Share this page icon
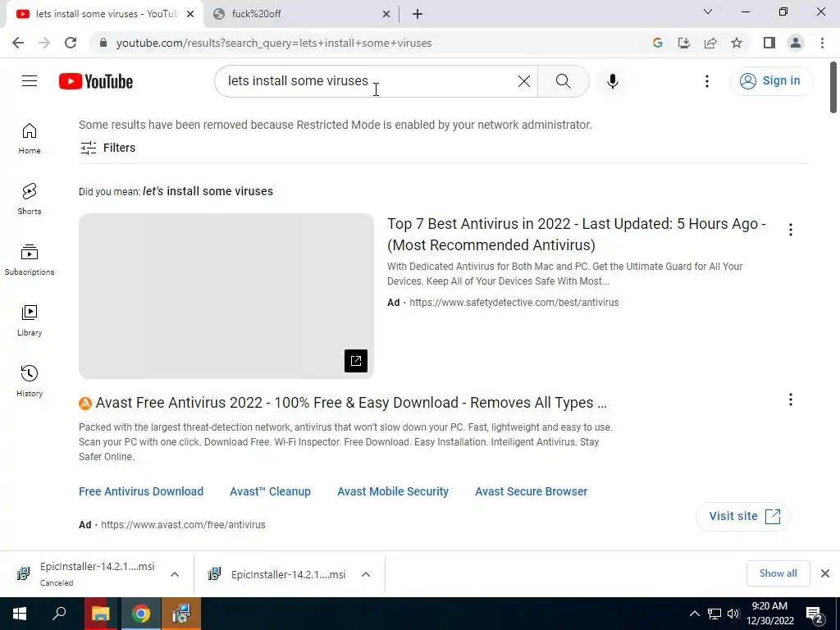840x630 pixels. (x=710, y=43)
